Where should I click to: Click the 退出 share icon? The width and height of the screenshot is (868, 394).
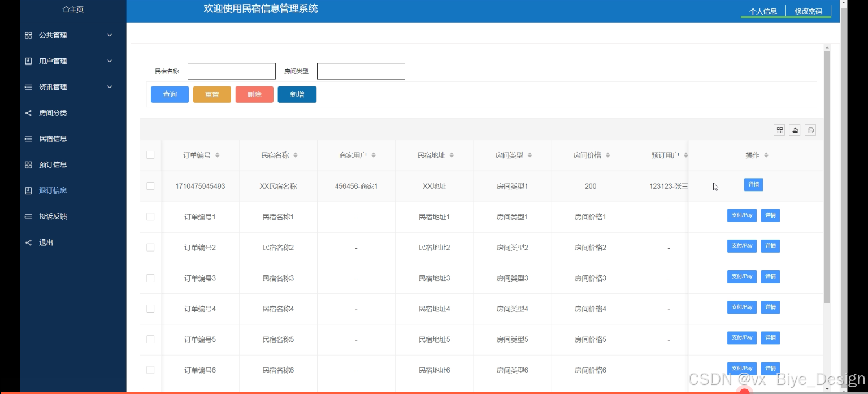point(28,243)
